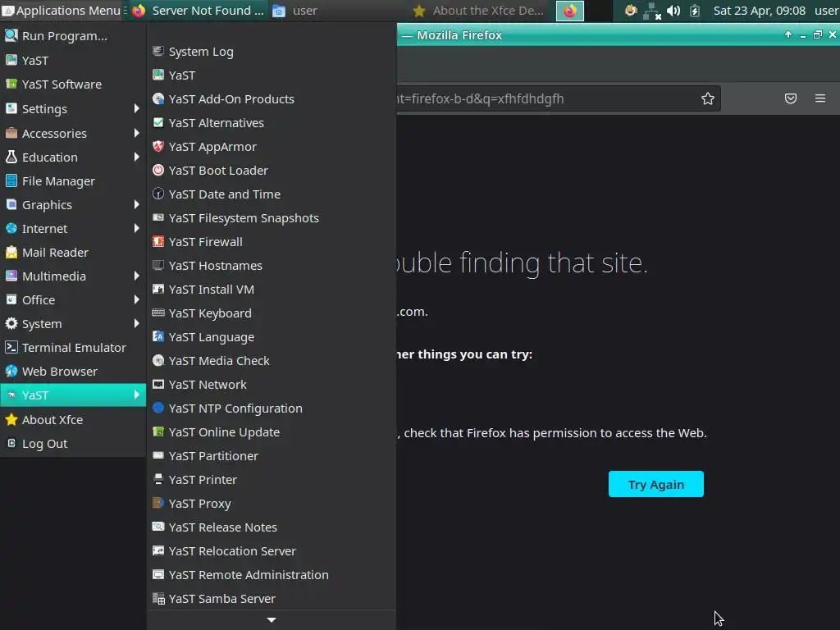Click the network connection tray icon
Viewport: 840px width, 630px height.
click(x=652, y=11)
